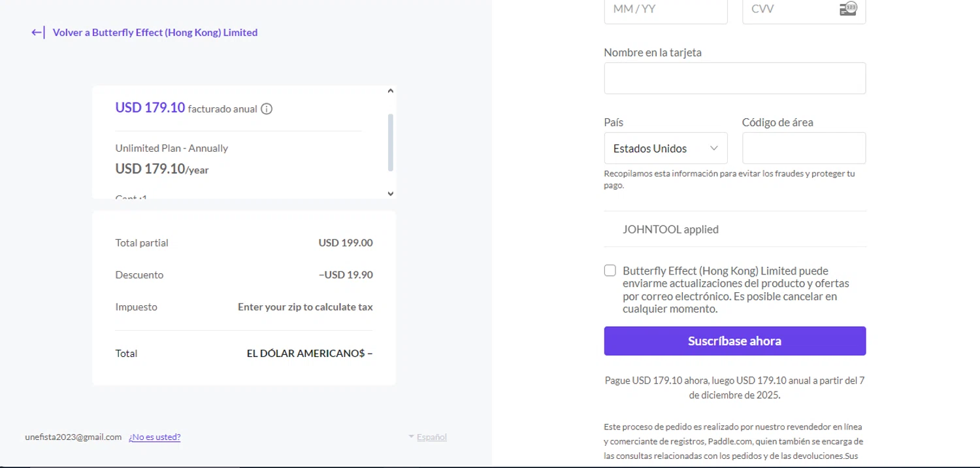Click the Unlimited Plan - Annually label

coord(172,148)
